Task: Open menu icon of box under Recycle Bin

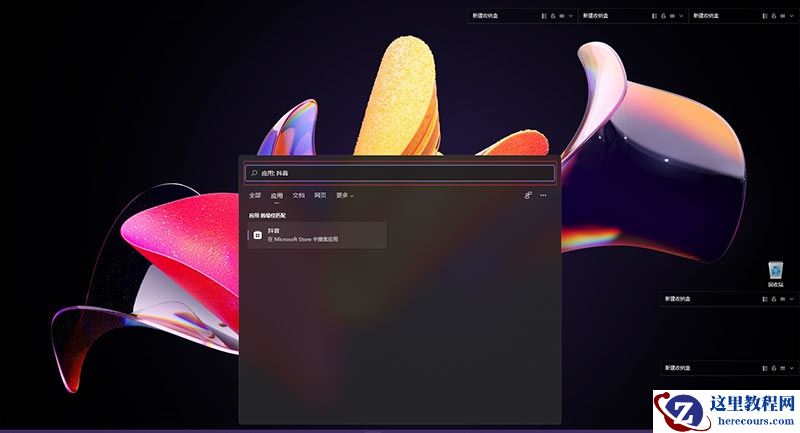Action: click(783, 299)
